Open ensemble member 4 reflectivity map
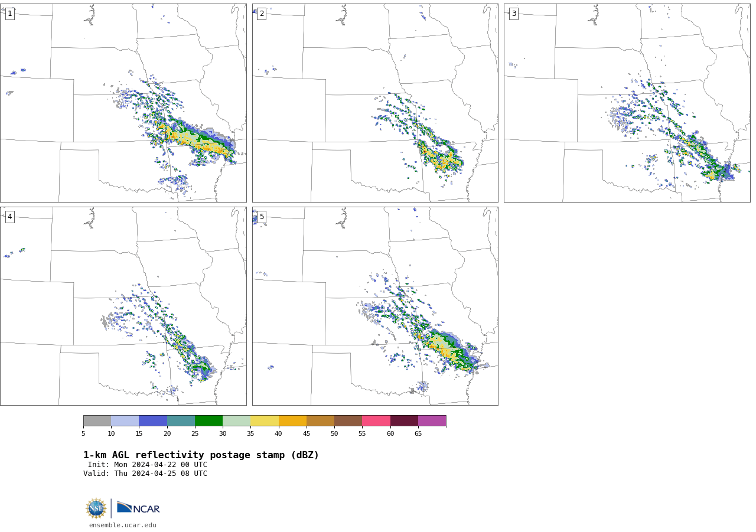Screen dimensions: 756x532 pos(123,306)
